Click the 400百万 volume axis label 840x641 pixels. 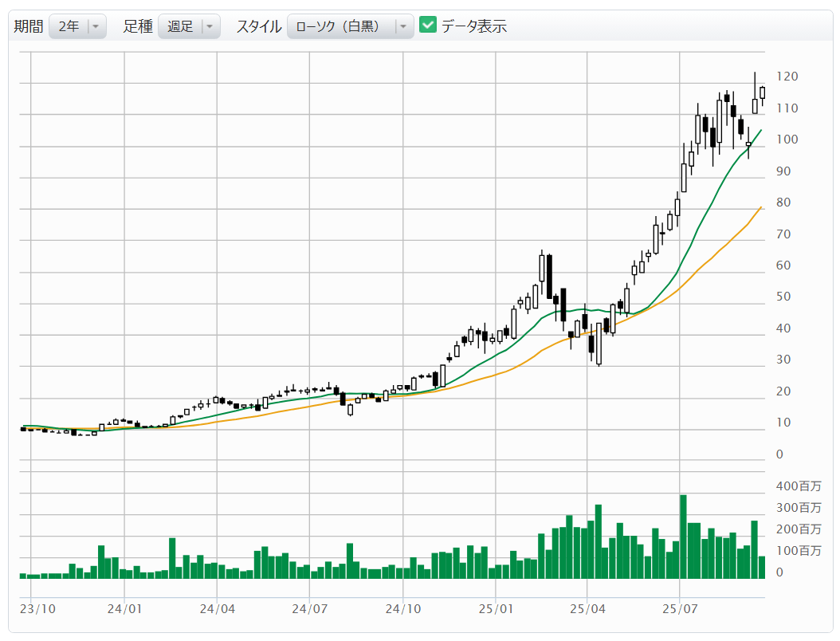(x=798, y=486)
